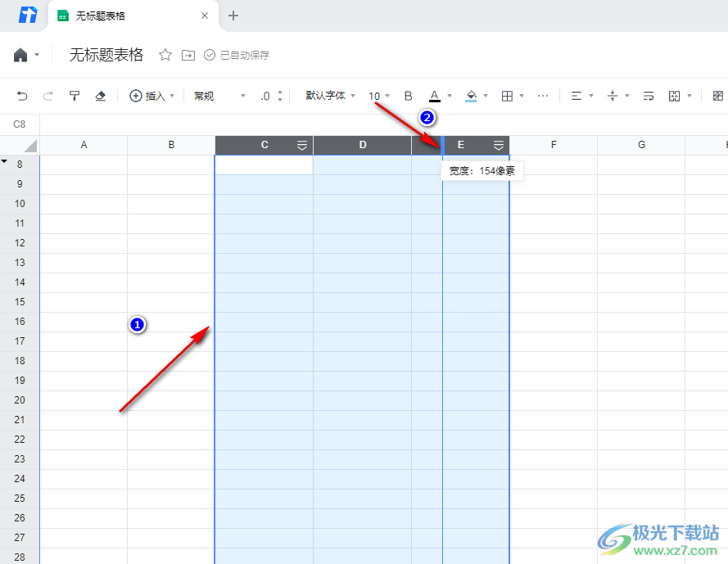Apply the font color A
Viewport: 728px width, 564px height.
coord(434,96)
